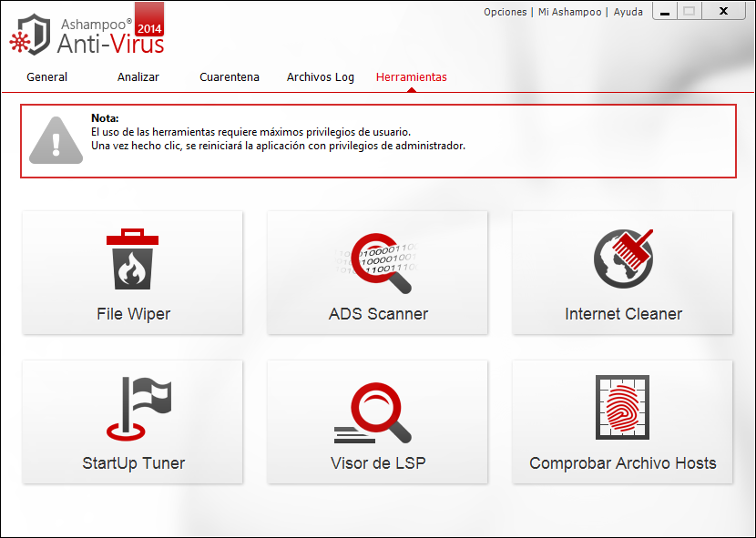Screen dimensions: 756x538
Task: Open Internet Cleaner globe brush icon
Action: point(623,259)
